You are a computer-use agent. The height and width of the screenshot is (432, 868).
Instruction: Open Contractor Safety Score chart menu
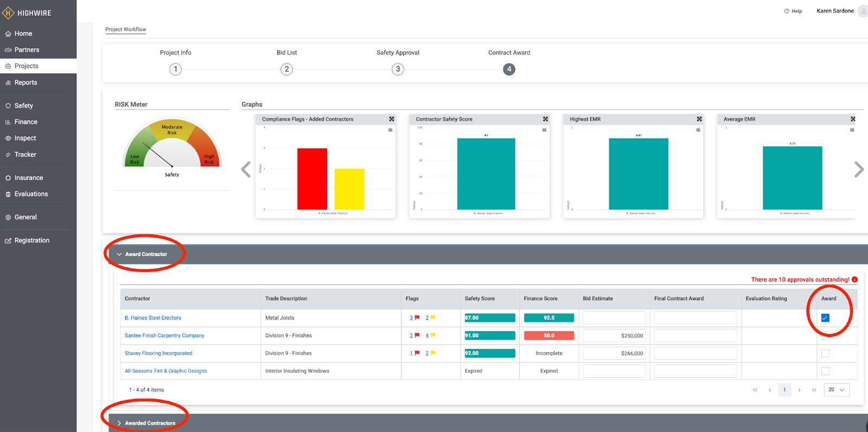(x=544, y=130)
